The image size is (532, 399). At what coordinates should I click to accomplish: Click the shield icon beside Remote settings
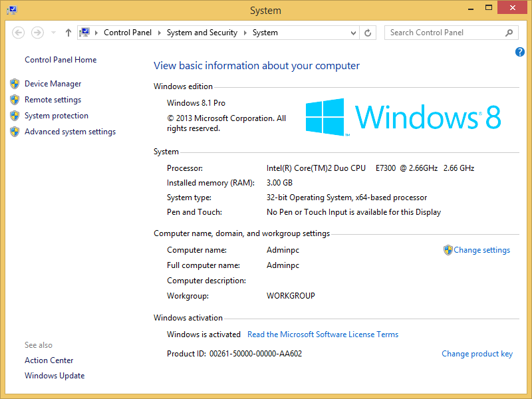point(15,100)
